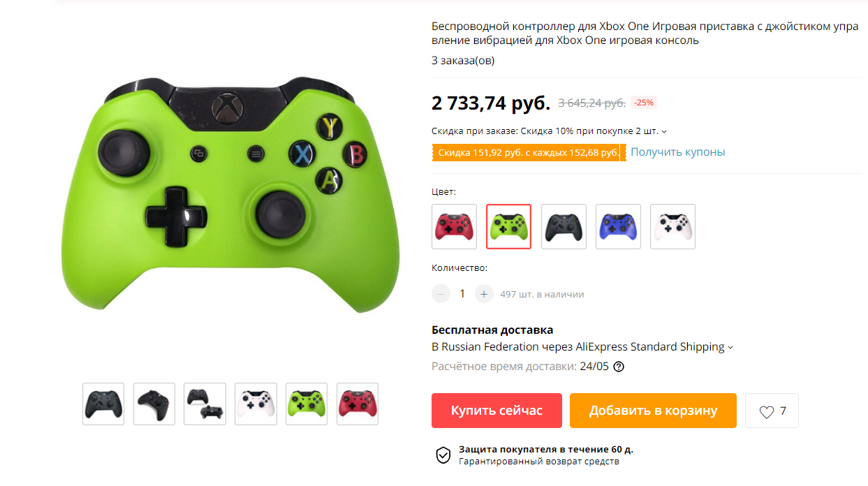Viewport: 868px width, 486px height.
Task: Click Добавить в корзину button
Action: click(x=653, y=411)
